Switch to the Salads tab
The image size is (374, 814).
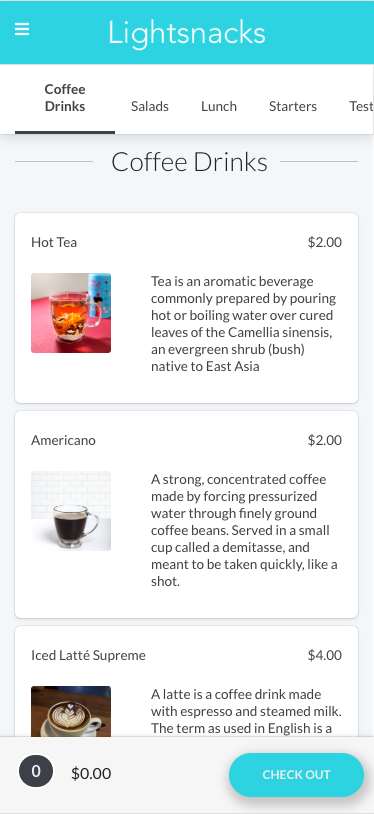click(x=150, y=106)
